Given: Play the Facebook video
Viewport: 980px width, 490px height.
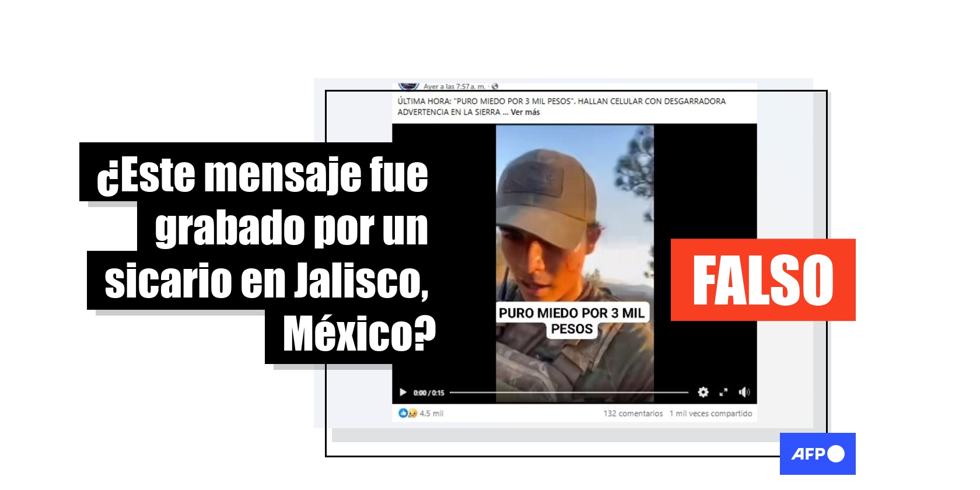Looking at the screenshot, I should 402,393.
